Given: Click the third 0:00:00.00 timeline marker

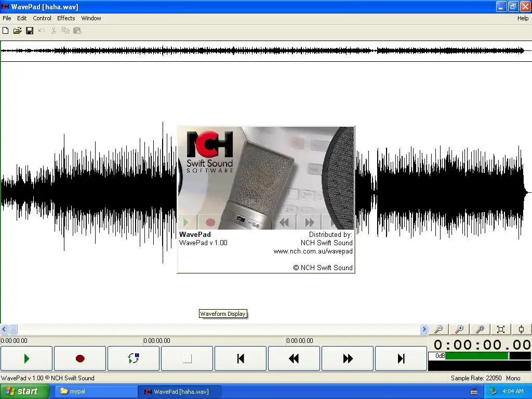Looking at the screenshot, I should (x=300, y=341).
